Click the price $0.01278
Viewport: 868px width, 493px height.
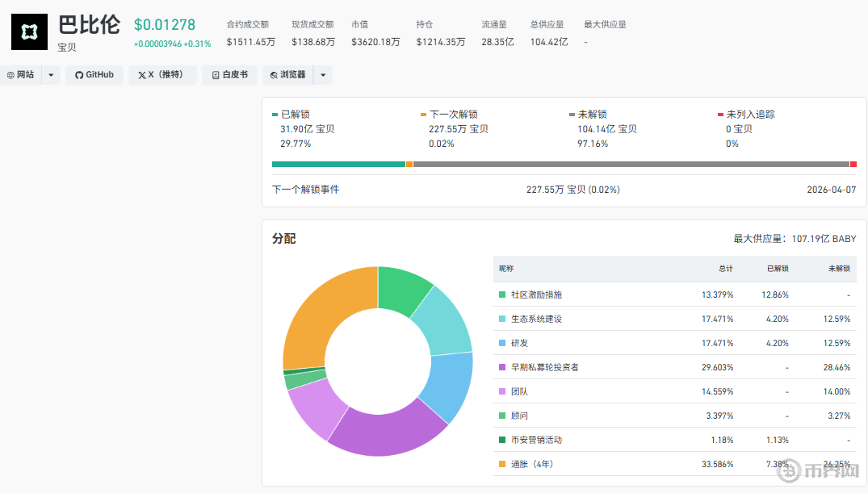tap(165, 25)
